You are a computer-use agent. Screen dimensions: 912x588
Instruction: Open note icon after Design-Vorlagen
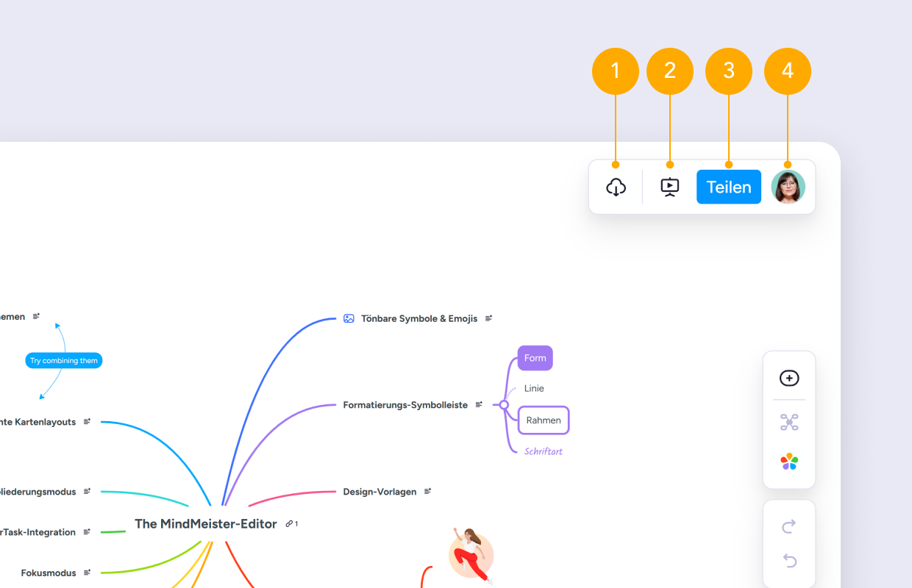tap(428, 491)
